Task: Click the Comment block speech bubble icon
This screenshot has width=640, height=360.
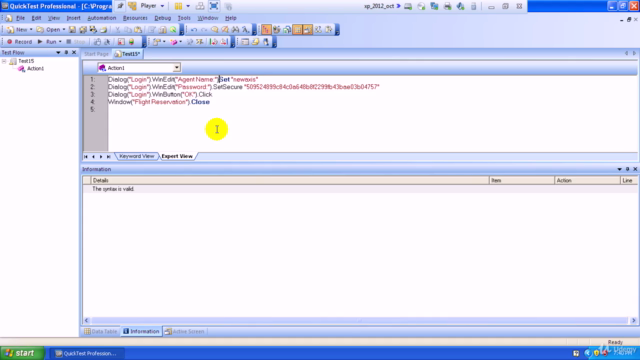Action: pos(215,29)
